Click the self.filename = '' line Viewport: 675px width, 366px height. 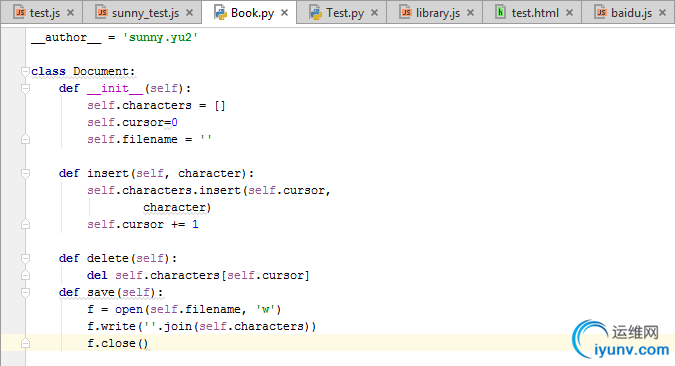click(149, 140)
